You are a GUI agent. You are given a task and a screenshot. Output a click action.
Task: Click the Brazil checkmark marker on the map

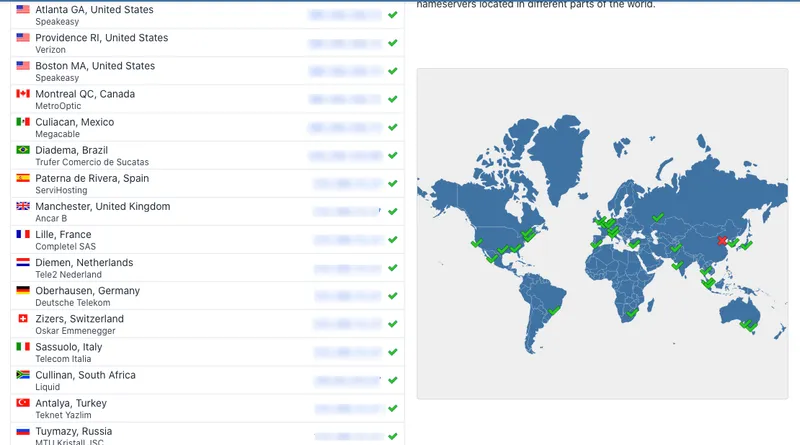[x=552, y=310]
